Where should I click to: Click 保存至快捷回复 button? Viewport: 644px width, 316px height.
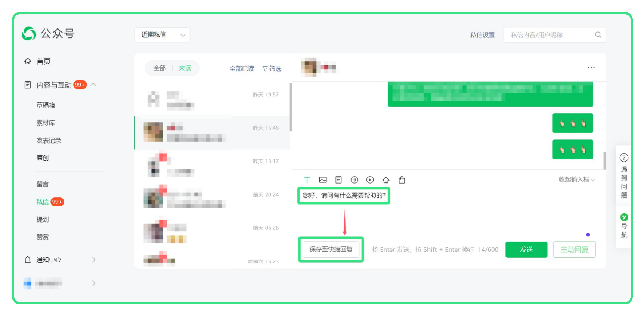[x=331, y=249]
